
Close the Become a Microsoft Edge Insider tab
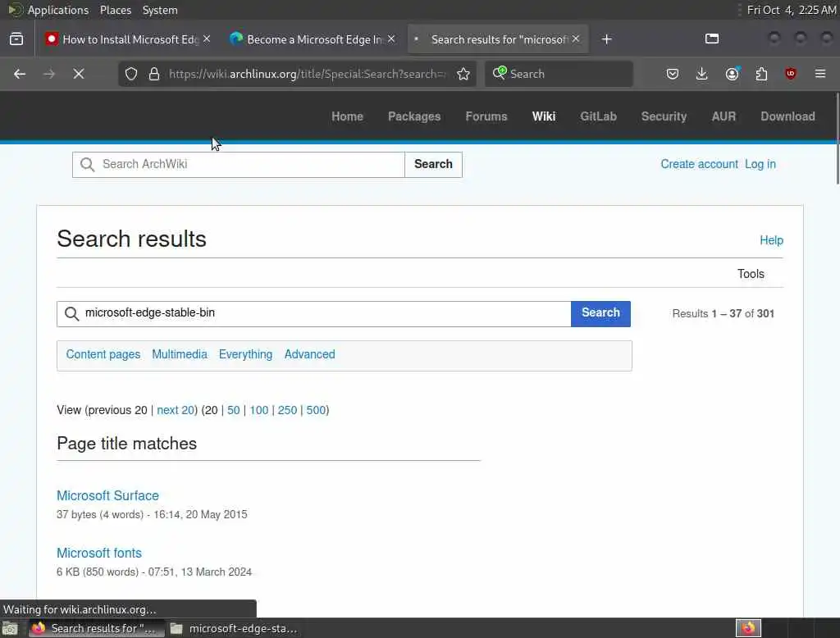tap(391, 39)
